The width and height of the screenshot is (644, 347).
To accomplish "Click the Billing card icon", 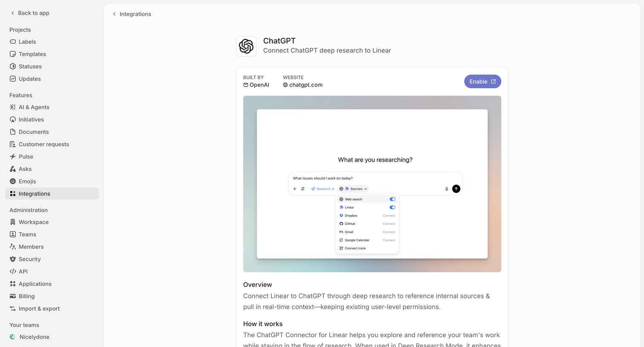I will (13, 296).
